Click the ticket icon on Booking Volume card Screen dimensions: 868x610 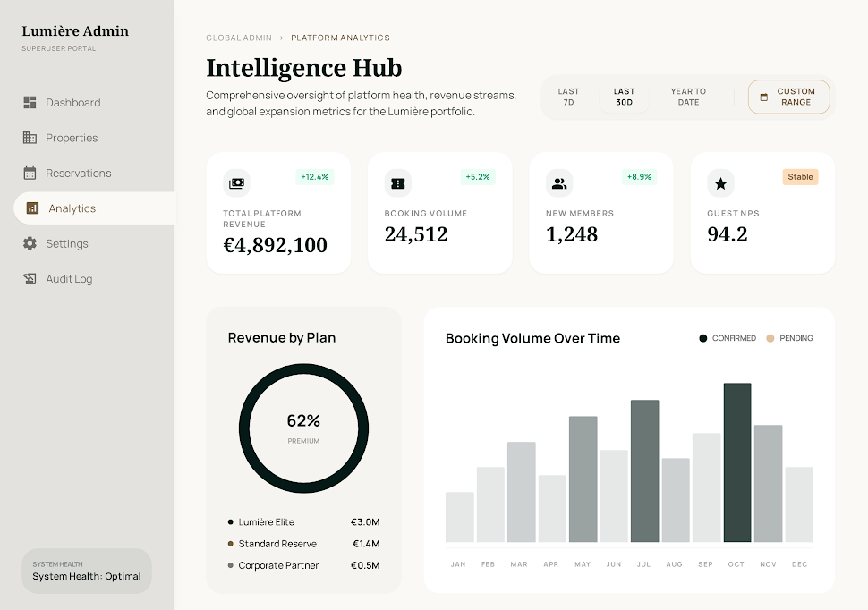pyautogui.click(x=397, y=182)
